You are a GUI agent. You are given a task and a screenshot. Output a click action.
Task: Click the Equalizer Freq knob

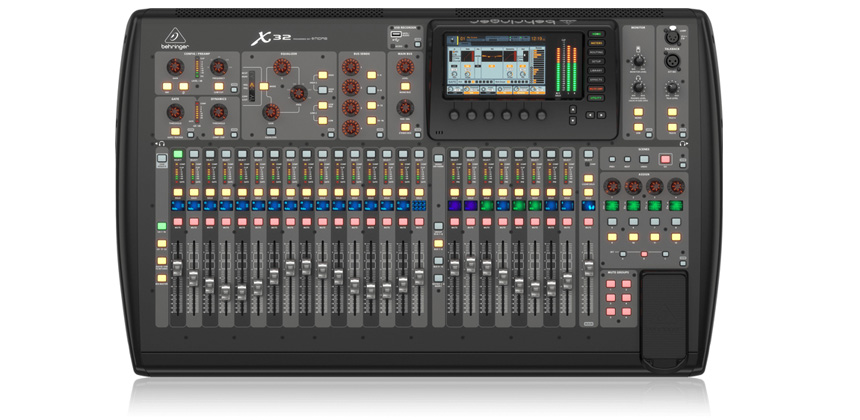point(298,93)
